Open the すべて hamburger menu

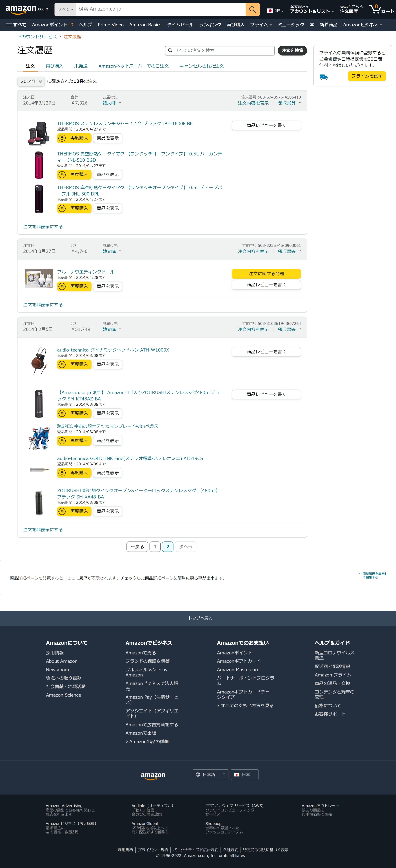coord(16,25)
